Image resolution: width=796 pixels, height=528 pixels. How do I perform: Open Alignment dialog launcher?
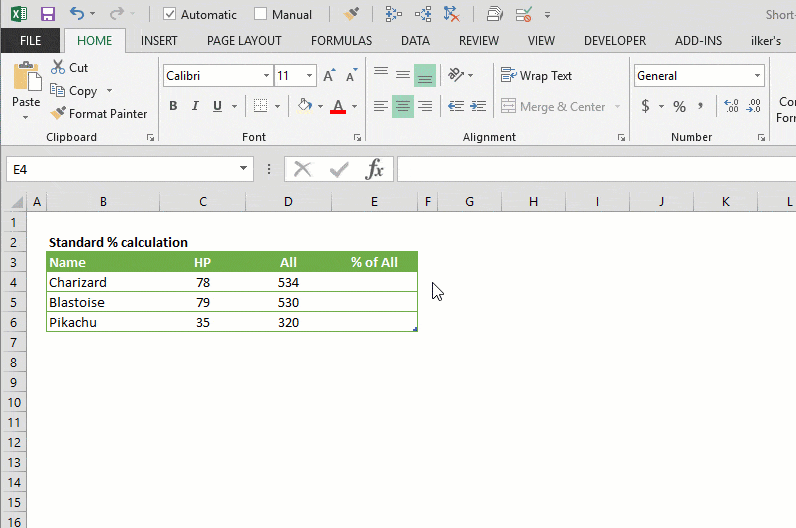pos(621,138)
